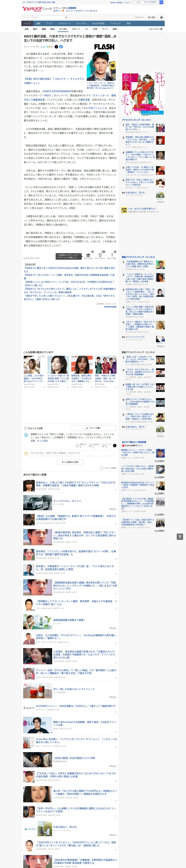This screenshot has width=186, height=868.
Task: Open the STARTO ENTERTAINMENT link in the article
Action: pos(56,91)
